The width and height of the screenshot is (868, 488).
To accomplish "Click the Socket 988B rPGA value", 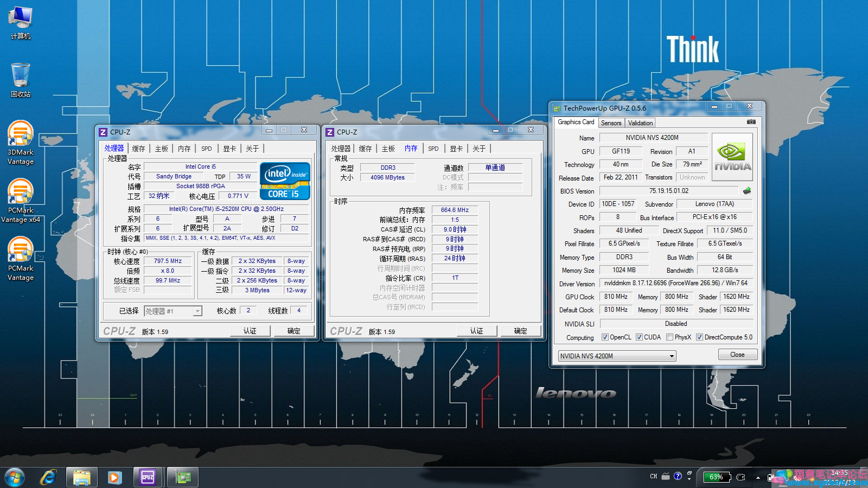I will click(201, 186).
